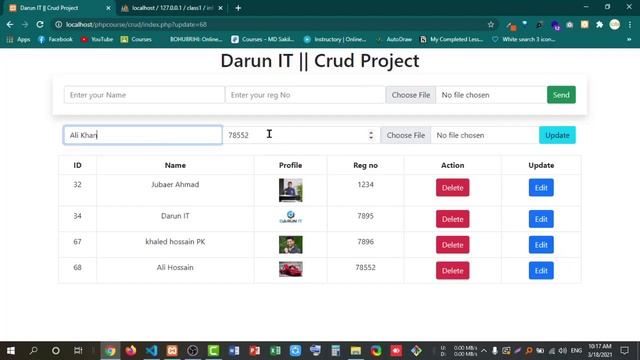Click the 'Reg no' column header
The image size is (640, 360).
pyautogui.click(x=365, y=165)
